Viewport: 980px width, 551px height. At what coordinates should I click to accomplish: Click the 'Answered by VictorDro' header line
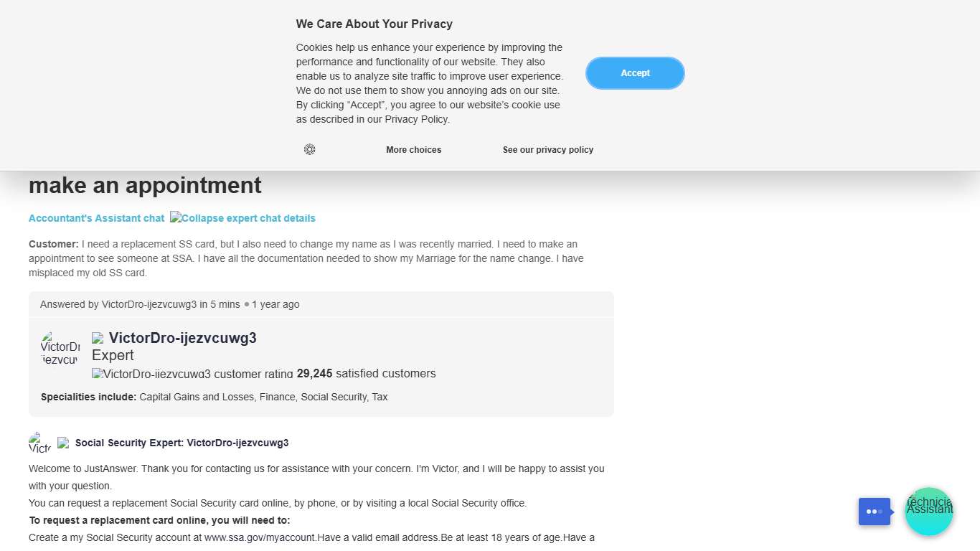pos(170,304)
